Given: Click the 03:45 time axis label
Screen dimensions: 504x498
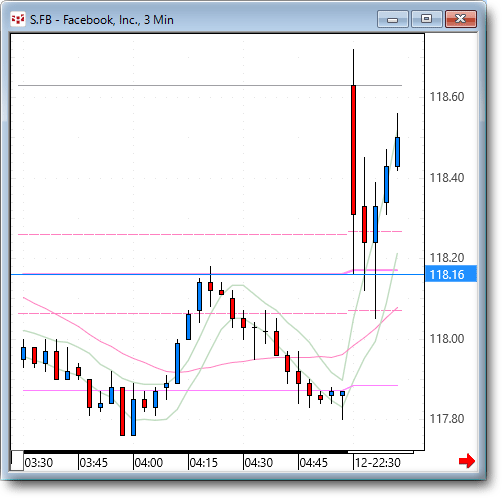Looking at the screenshot, I should point(94,463).
